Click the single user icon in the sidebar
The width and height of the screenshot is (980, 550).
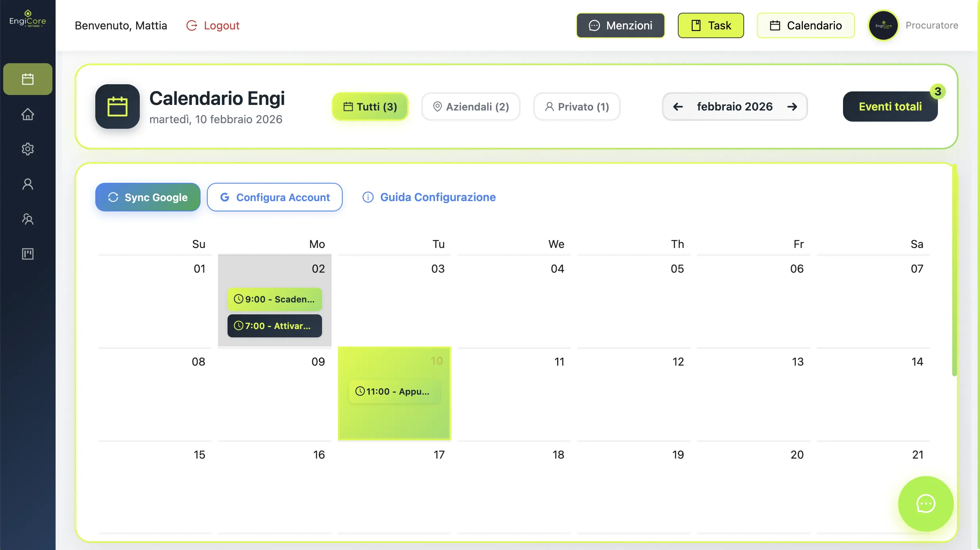pyautogui.click(x=28, y=184)
